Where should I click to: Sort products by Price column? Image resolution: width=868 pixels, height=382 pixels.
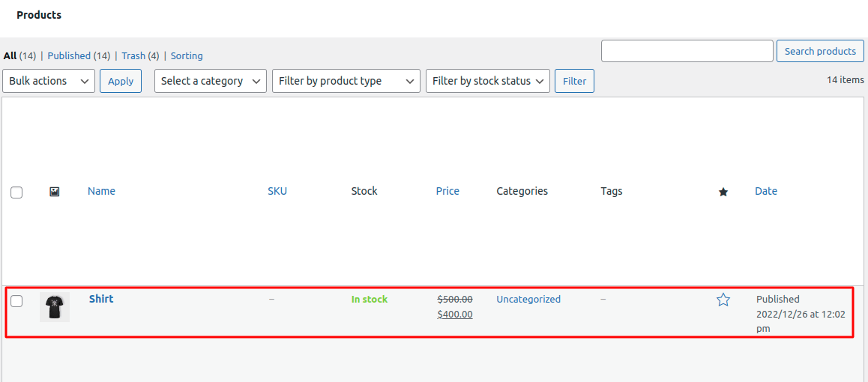(x=447, y=191)
